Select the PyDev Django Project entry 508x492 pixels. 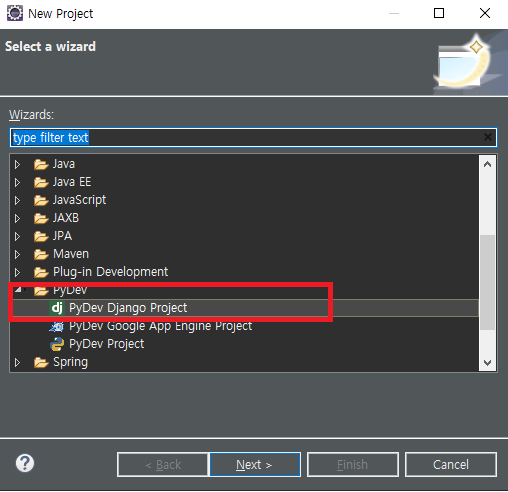coord(128,308)
